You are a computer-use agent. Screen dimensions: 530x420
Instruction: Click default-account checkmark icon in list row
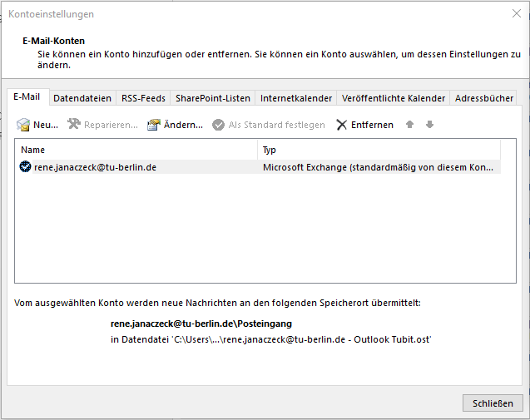(x=26, y=167)
